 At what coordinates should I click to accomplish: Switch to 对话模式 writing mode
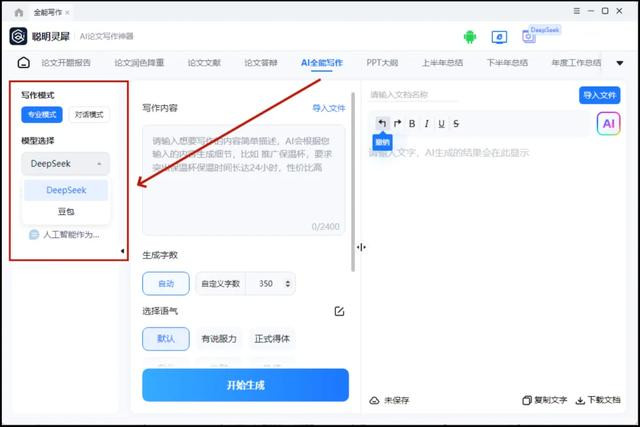point(89,115)
